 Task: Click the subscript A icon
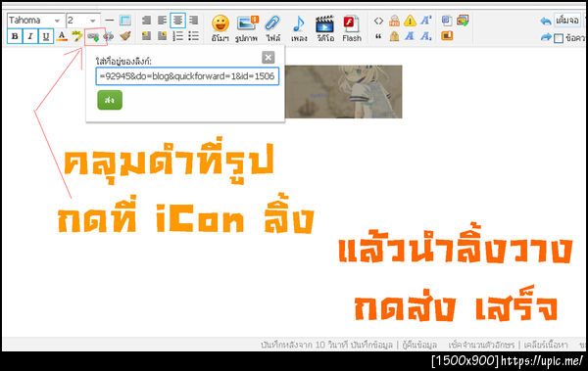click(x=425, y=36)
